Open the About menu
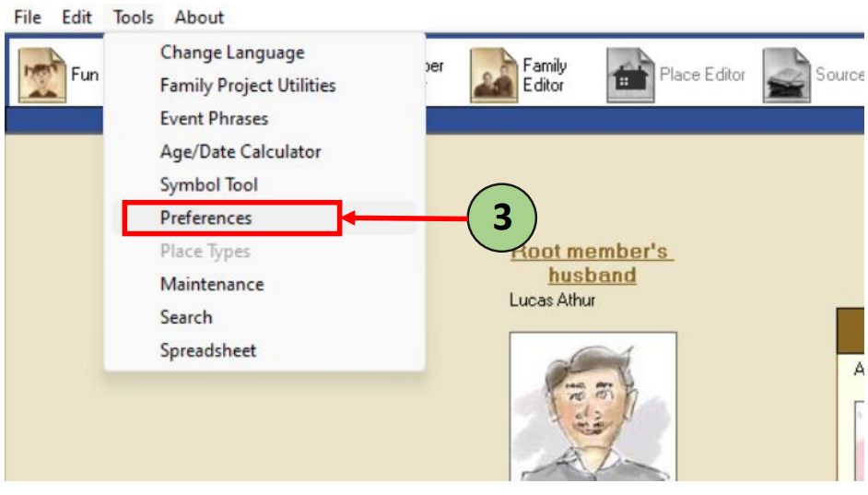The image size is (868, 495). click(199, 17)
